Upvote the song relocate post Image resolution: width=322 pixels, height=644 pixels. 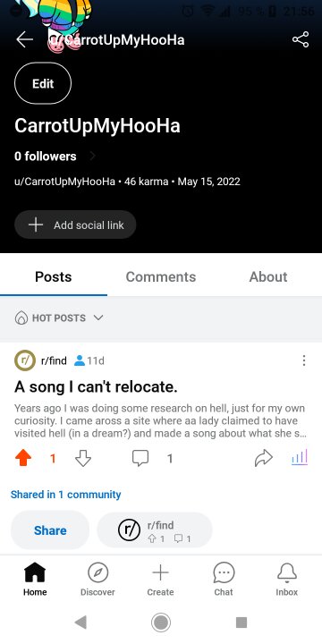23,458
